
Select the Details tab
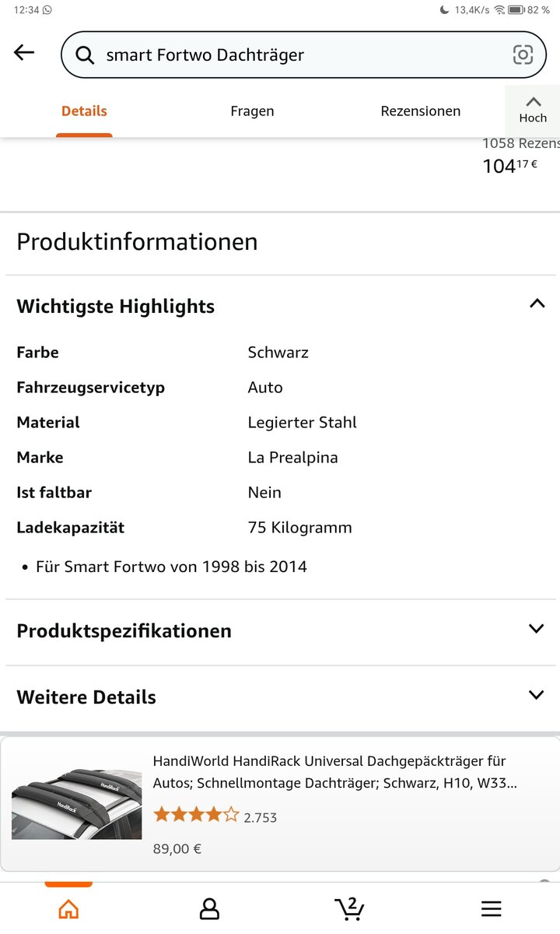tap(84, 111)
